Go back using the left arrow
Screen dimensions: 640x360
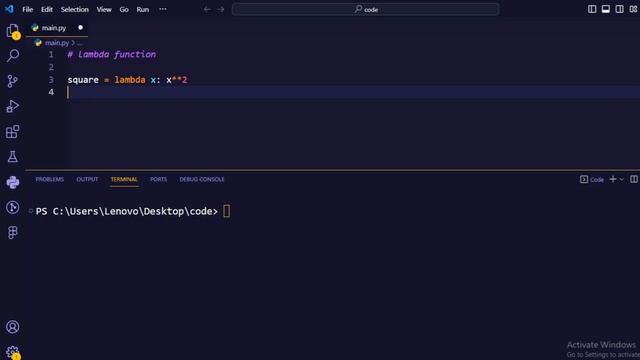coord(207,9)
